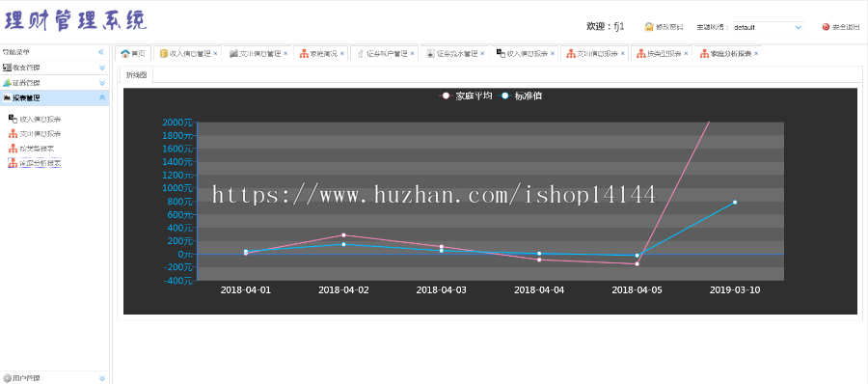
Task: Click the pink data point at 2018-04-02
Action: click(x=343, y=235)
